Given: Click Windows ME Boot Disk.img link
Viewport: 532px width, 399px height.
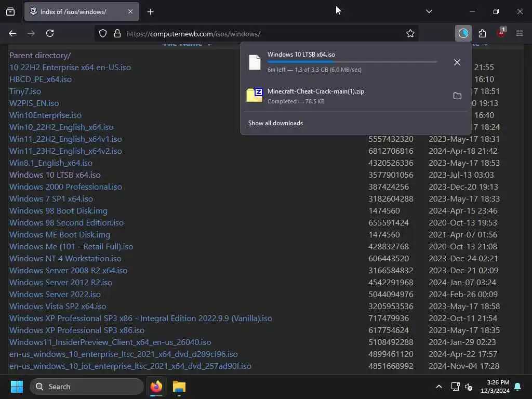Looking at the screenshot, I should pyautogui.click(x=60, y=234).
